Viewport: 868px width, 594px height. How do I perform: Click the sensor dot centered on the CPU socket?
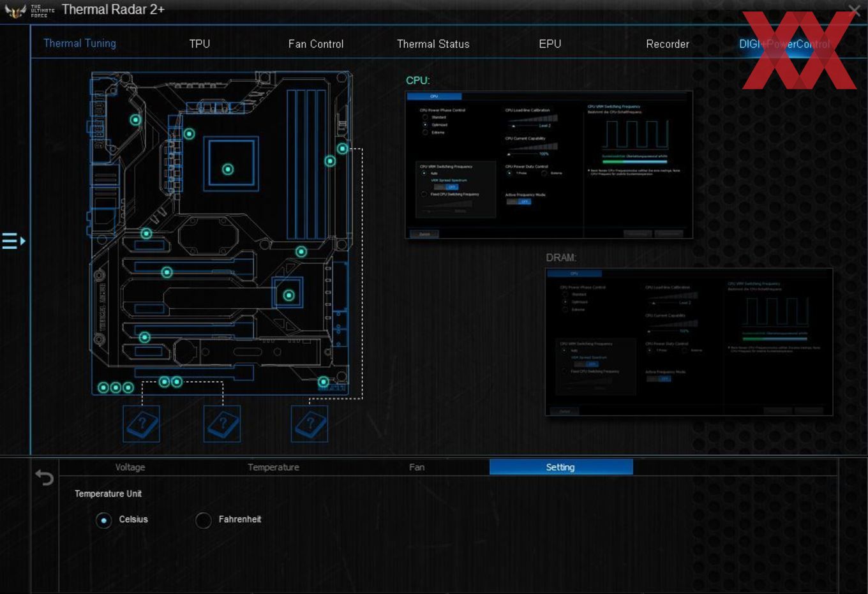pos(228,169)
